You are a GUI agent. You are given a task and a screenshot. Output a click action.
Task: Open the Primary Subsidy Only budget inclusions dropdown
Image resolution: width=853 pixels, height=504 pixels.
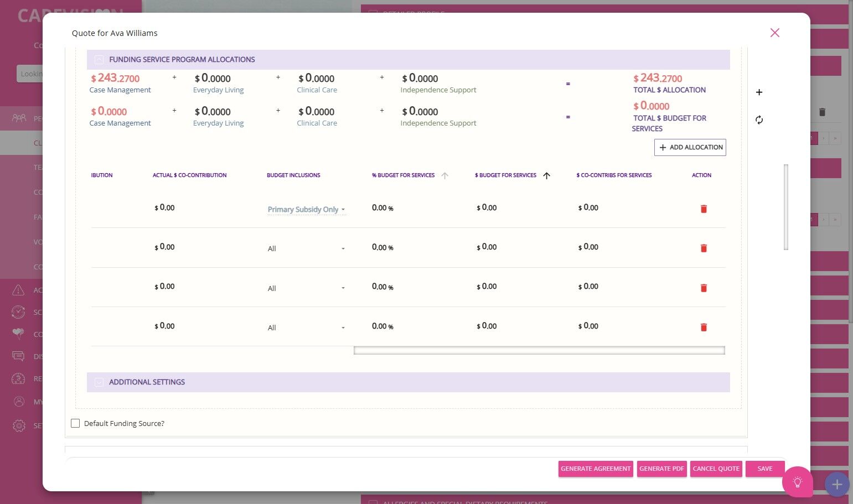tap(306, 210)
